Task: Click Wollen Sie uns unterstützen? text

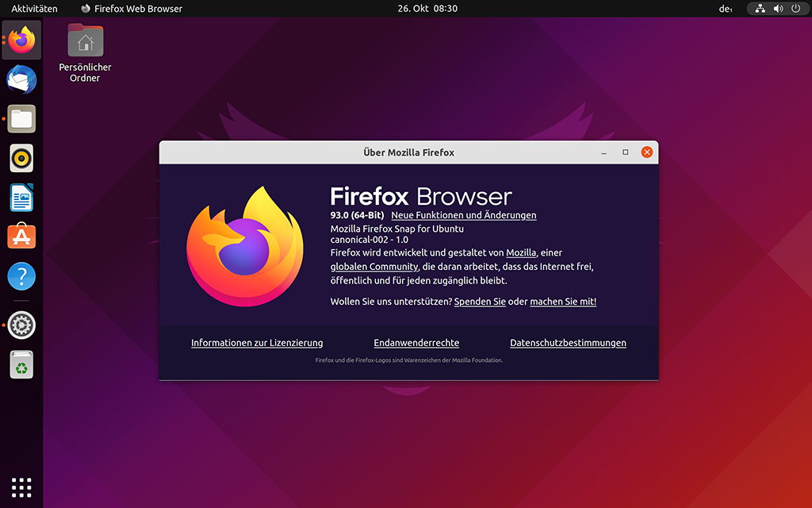Action: pos(391,301)
